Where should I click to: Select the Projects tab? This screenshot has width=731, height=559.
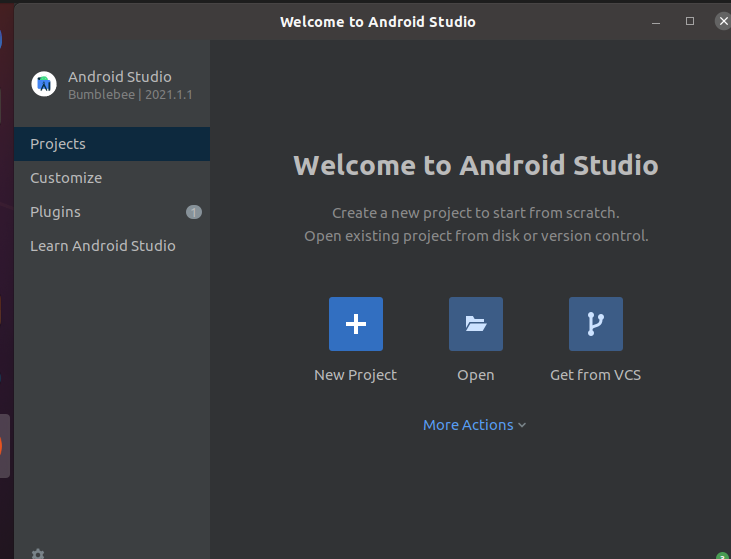(x=112, y=144)
